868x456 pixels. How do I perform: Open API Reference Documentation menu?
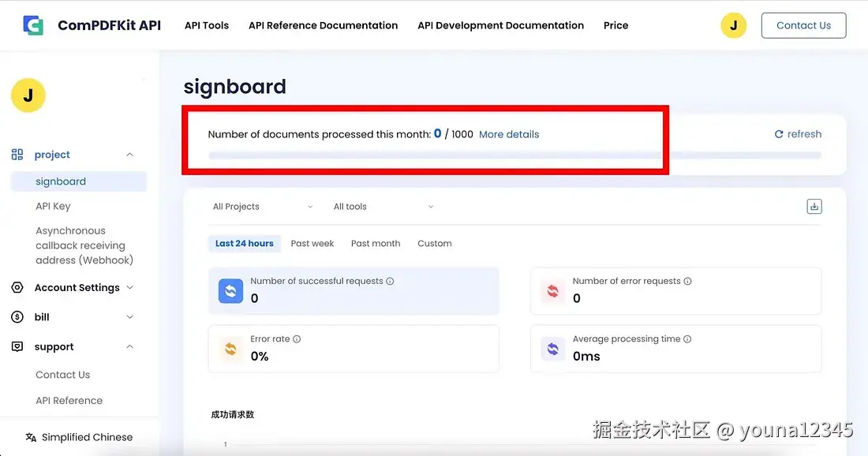[x=323, y=24]
